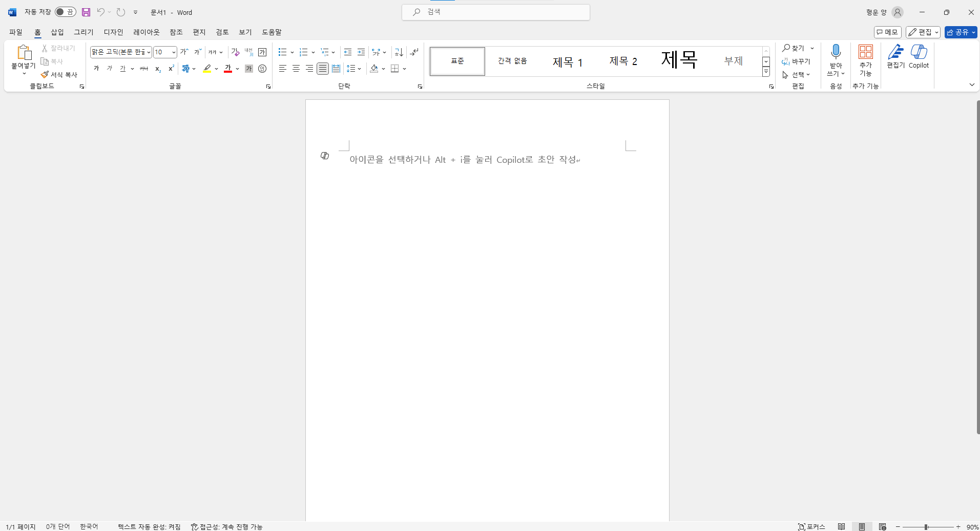
Task: Open the borders dropdown arrow
Action: pos(404,69)
